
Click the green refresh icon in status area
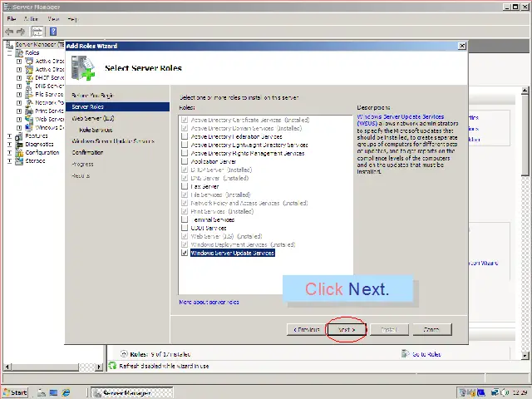pyautogui.click(x=112, y=366)
